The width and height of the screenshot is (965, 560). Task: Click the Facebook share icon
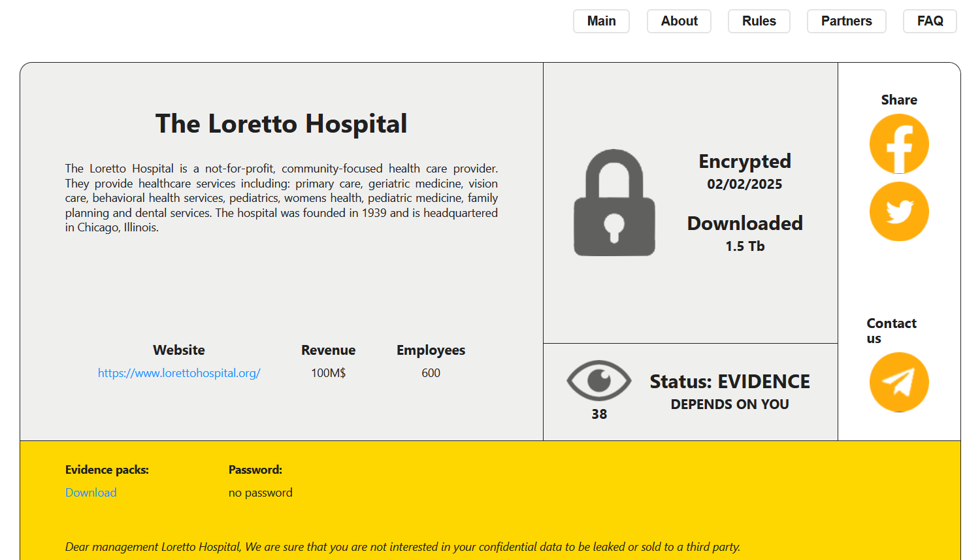coord(899,144)
